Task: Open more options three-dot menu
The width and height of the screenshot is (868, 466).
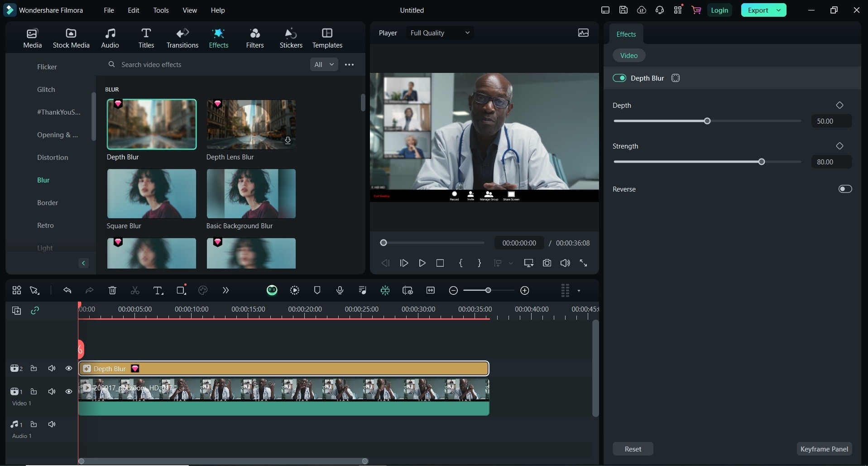Action: 349,64
